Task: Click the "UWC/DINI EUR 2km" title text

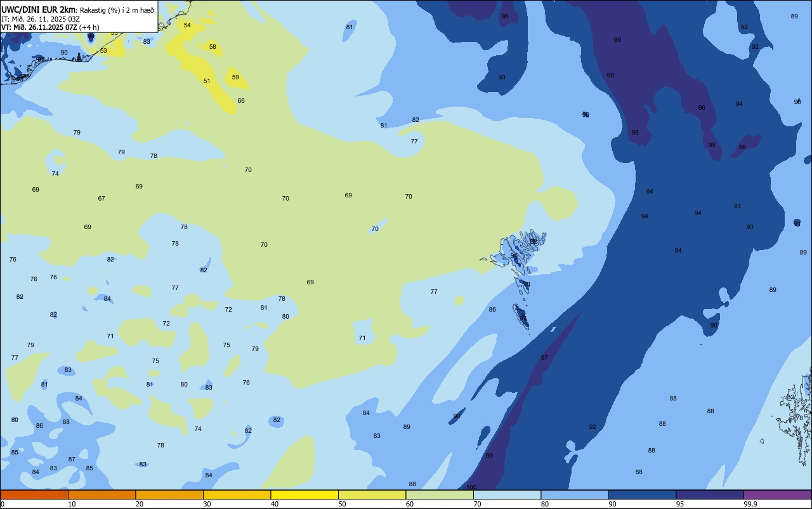Action: tap(38, 9)
